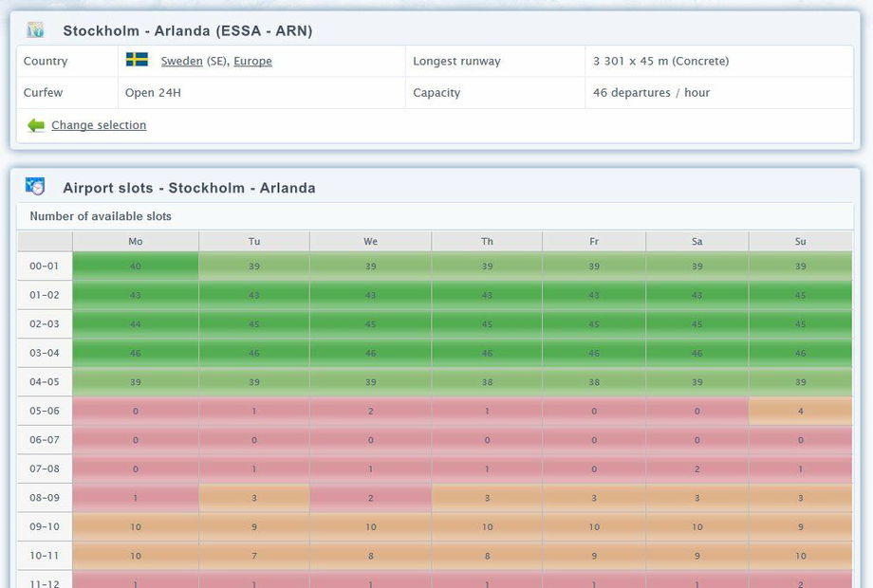This screenshot has width=873, height=588.
Task: Click the 00-01 time row label
Action: click(45, 266)
